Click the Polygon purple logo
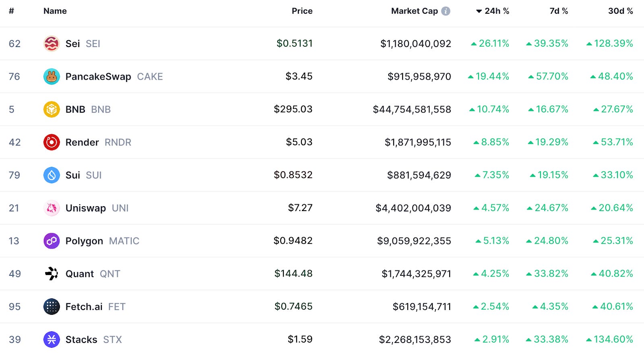Screen dimensions: 644x353 click(52, 241)
